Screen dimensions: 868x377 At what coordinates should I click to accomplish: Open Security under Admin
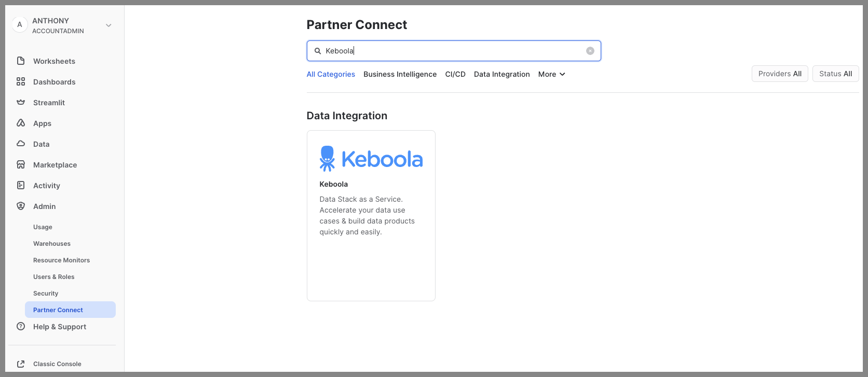point(46,294)
